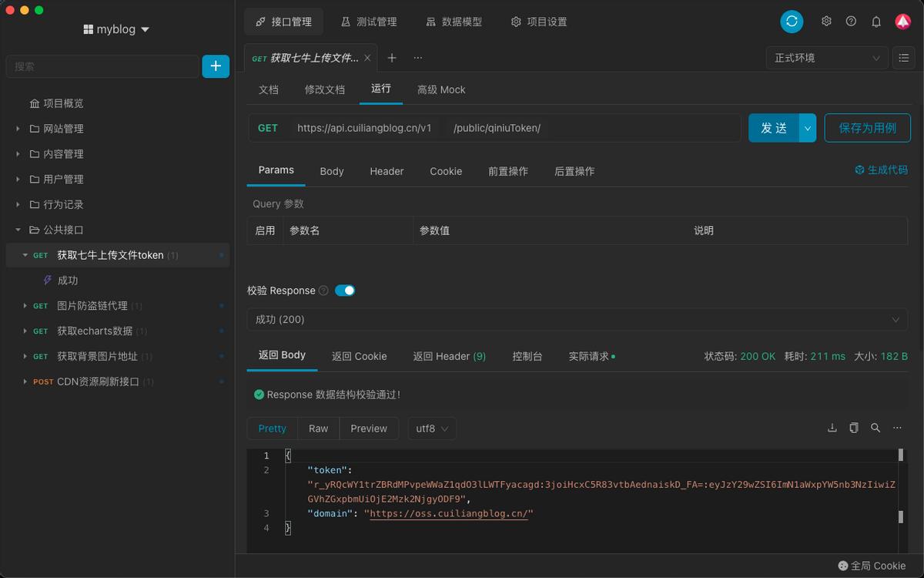Open the dropdown arrow next to 发送
This screenshot has height=578, width=924.
[808, 127]
